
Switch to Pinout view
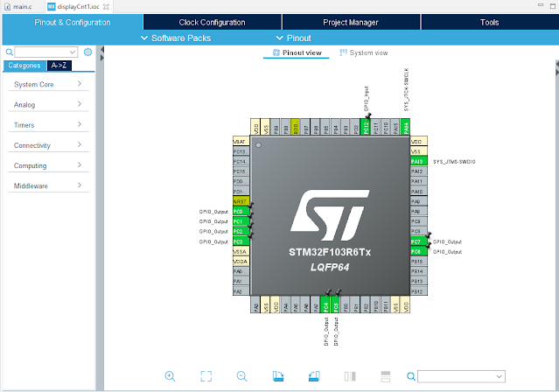click(x=297, y=52)
